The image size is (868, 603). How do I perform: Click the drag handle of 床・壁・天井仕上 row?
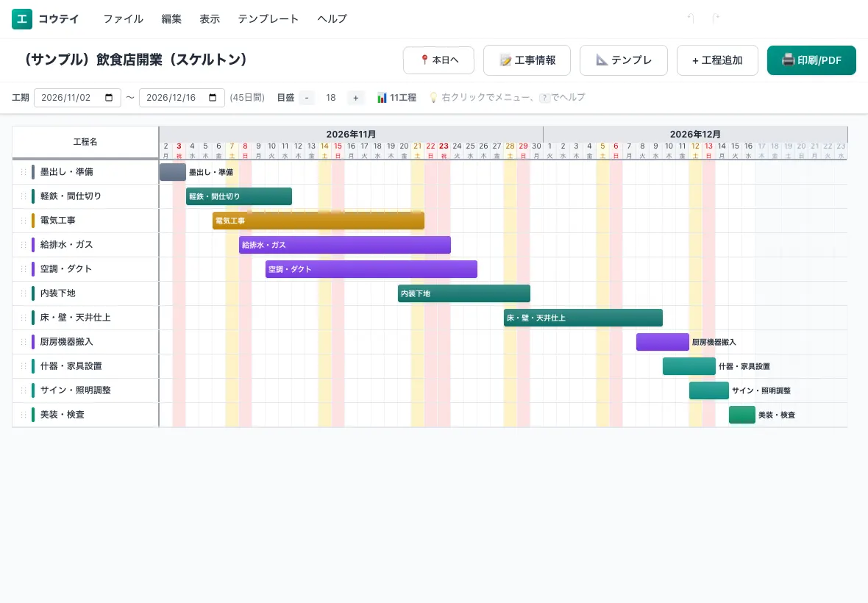tap(24, 318)
